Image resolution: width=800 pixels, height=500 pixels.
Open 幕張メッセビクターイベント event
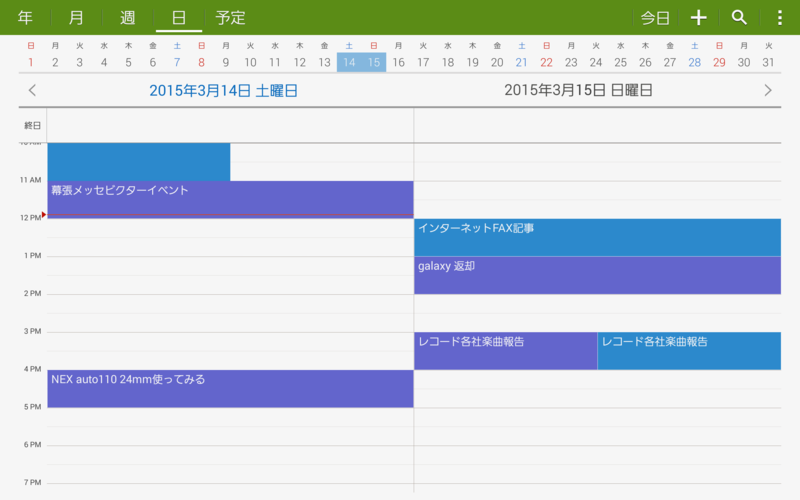[230, 199]
